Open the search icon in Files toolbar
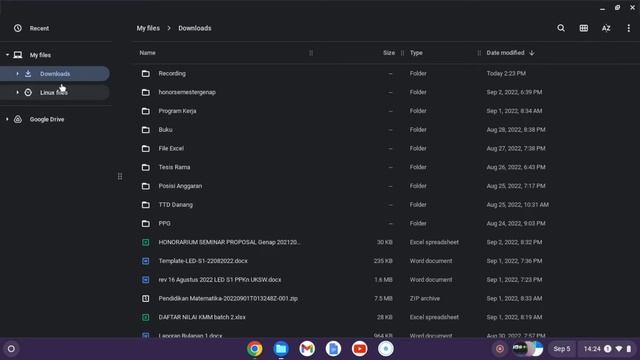 561,28
